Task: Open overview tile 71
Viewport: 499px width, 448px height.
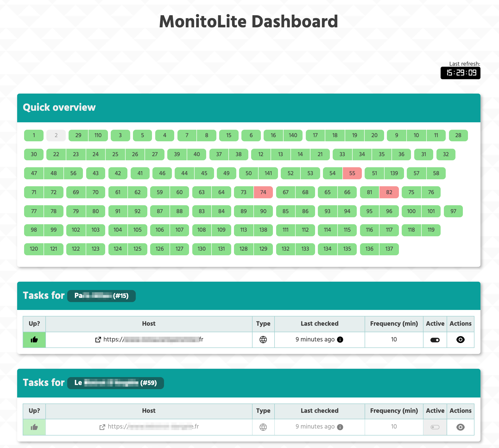Action: 34,192
